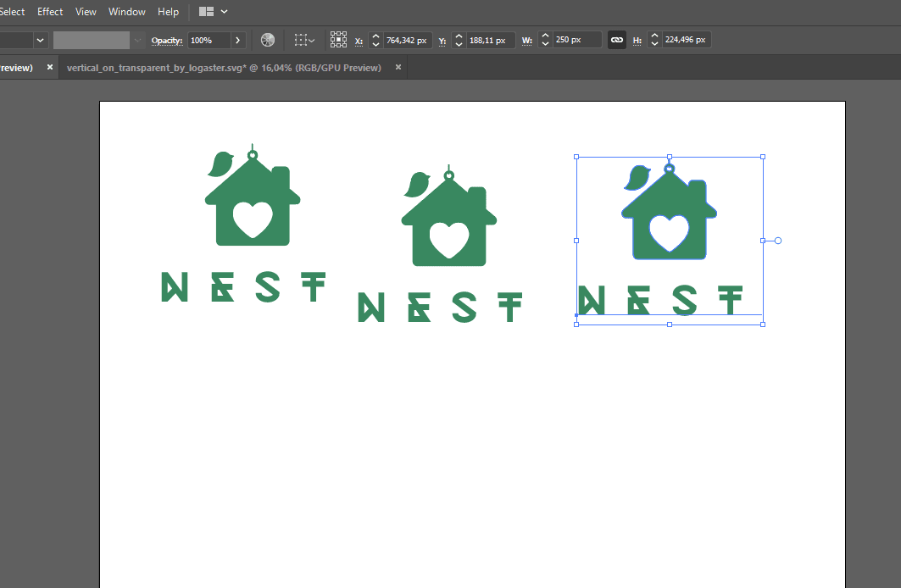Click the circle widget right of the selection box
901x588 pixels.
point(778,241)
